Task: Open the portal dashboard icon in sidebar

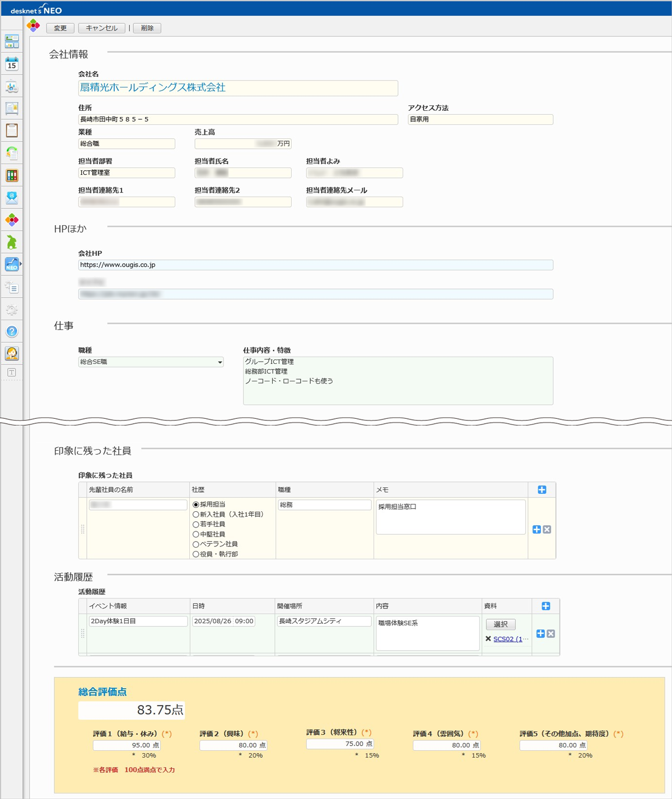Action: 12,41
